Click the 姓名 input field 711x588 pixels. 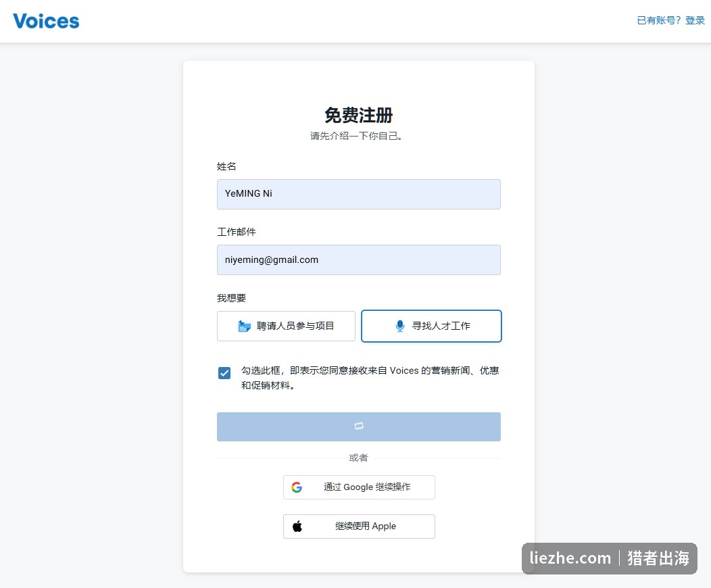click(x=359, y=194)
